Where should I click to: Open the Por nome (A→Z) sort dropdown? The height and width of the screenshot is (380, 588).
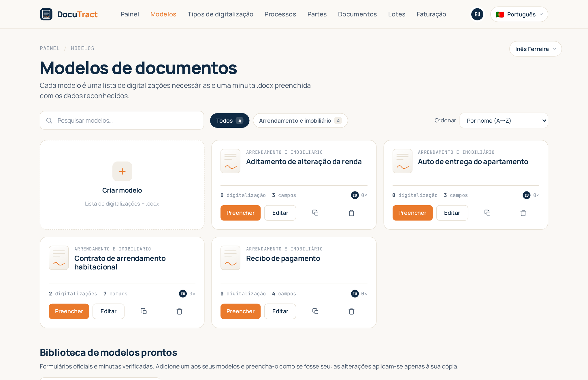(504, 120)
